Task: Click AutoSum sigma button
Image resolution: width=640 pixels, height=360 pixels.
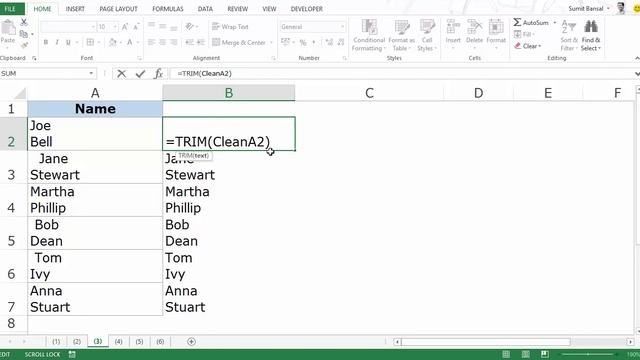Action: click(531, 23)
